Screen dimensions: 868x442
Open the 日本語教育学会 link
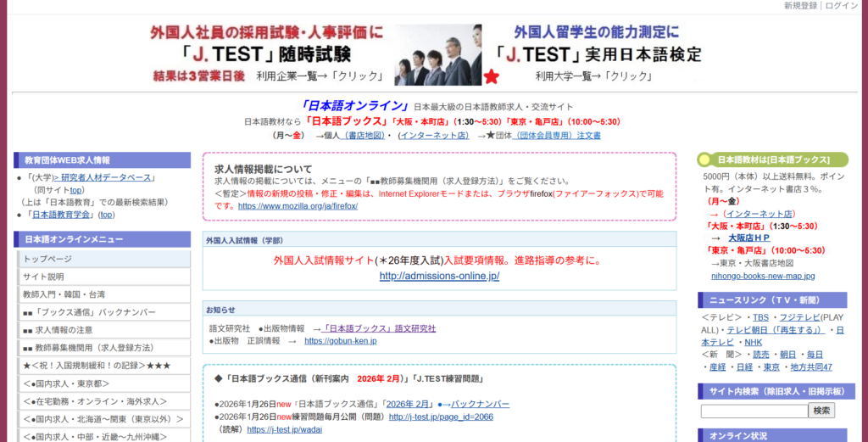pyautogui.click(x=60, y=215)
